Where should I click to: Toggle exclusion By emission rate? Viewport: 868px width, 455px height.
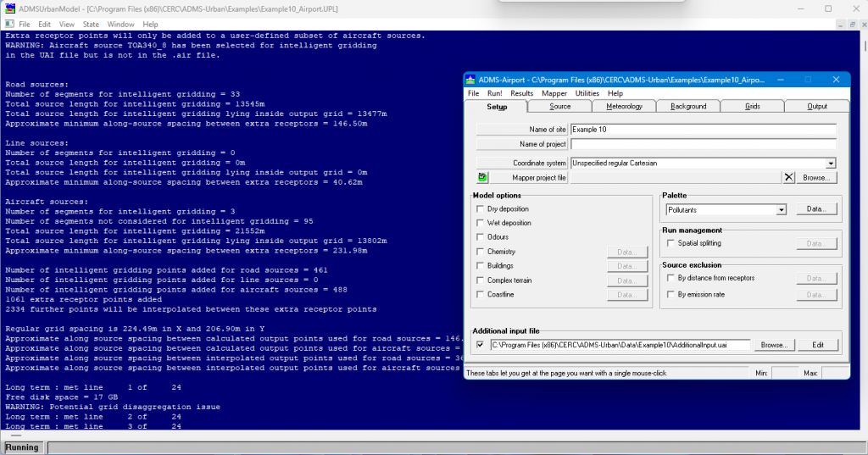pos(670,295)
